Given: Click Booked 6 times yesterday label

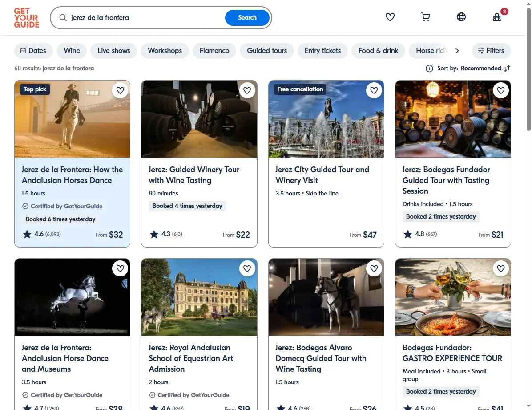Looking at the screenshot, I should (x=60, y=219).
